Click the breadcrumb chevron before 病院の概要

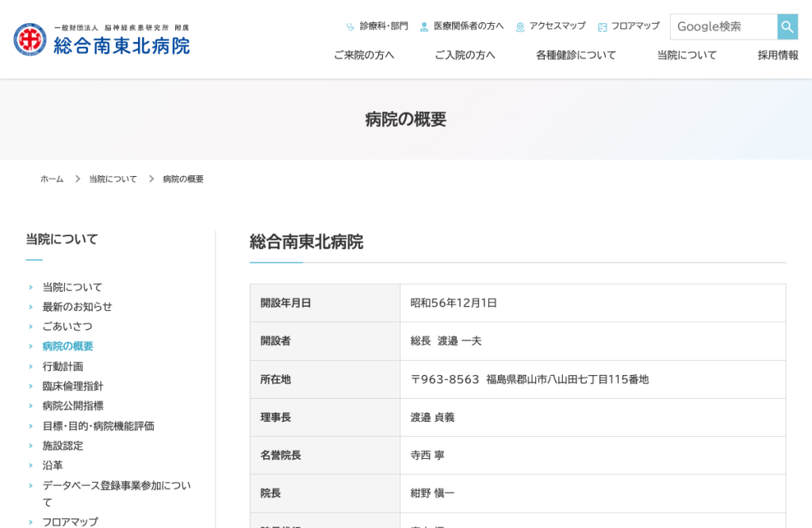point(151,178)
